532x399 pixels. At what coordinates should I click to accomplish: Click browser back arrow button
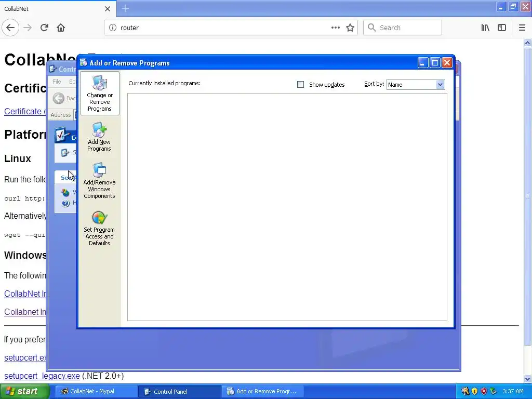pos(10,28)
